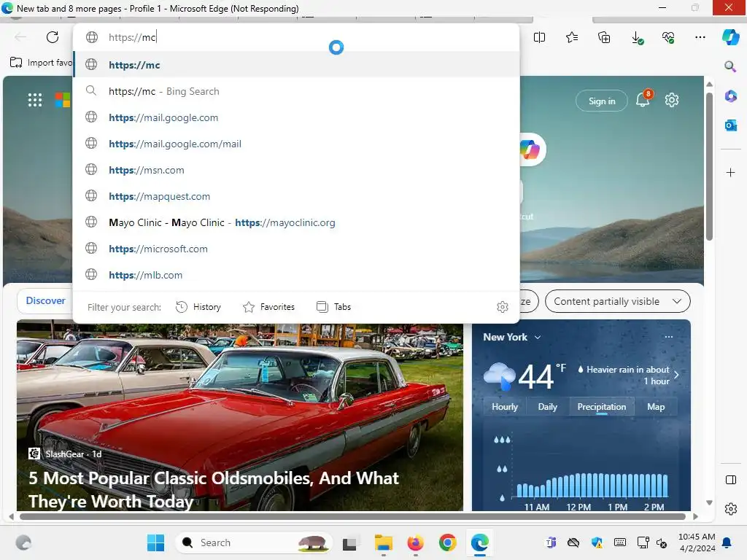
Task: Click the taskbar Search box
Action: tap(254, 542)
